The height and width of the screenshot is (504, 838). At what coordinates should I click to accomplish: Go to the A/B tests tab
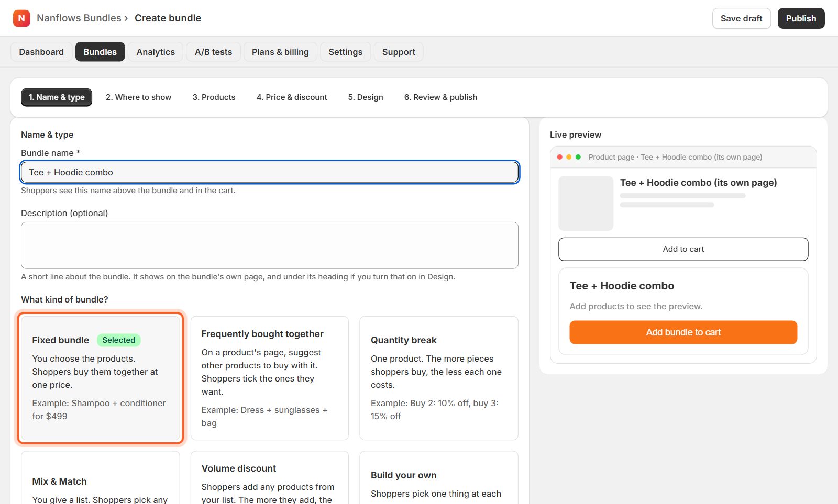pos(213,52)
